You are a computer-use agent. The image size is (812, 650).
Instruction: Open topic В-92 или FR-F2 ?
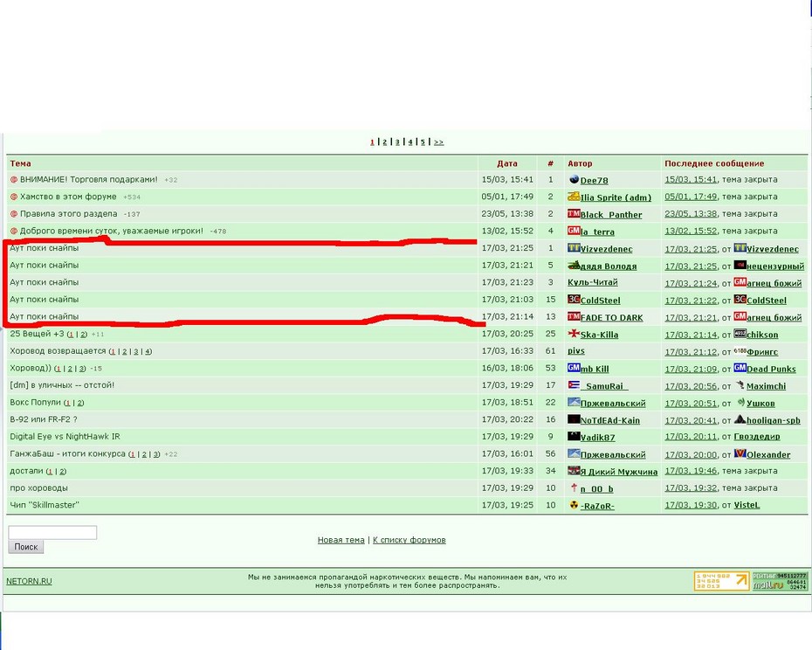click(x=44, y=419)
